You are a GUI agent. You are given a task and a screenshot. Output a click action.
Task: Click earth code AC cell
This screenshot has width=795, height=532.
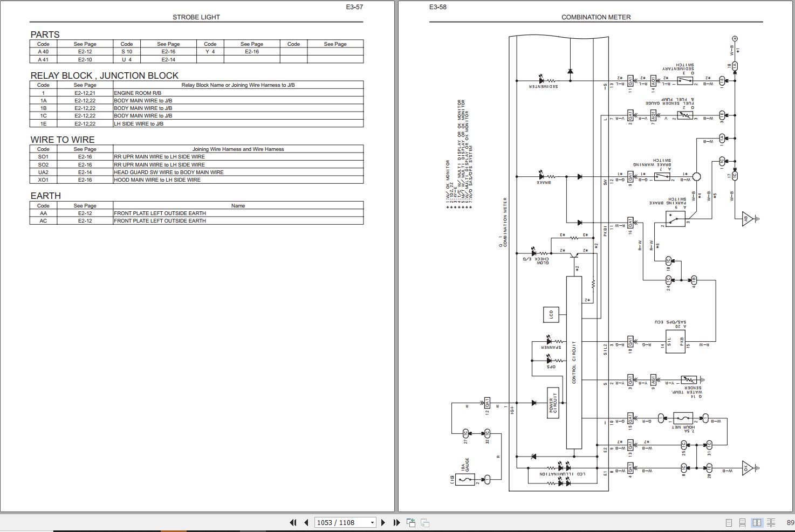coord(43,221)
